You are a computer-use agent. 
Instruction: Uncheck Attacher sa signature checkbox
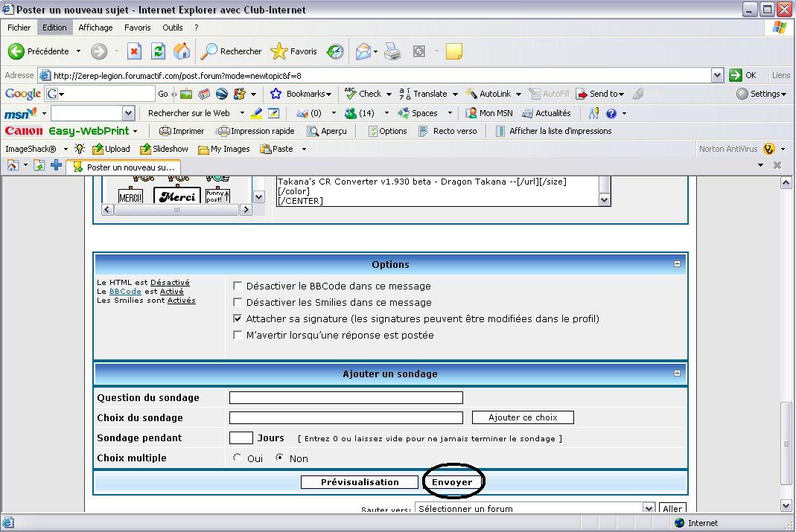[238, 318]
